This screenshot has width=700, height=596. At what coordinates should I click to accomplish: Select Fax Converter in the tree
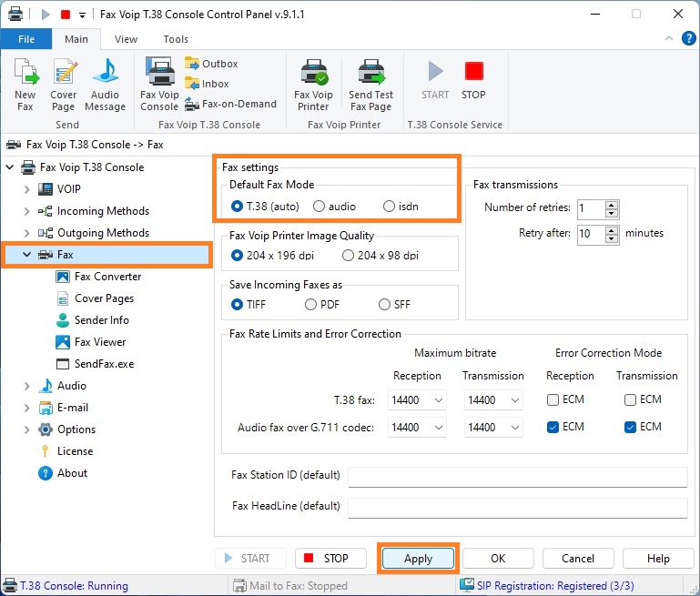pyautogui.click(x=98, y=277)
